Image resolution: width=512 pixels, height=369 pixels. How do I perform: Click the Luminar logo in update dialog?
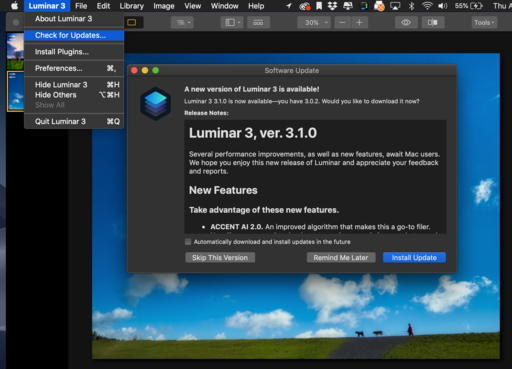(155, 104)
